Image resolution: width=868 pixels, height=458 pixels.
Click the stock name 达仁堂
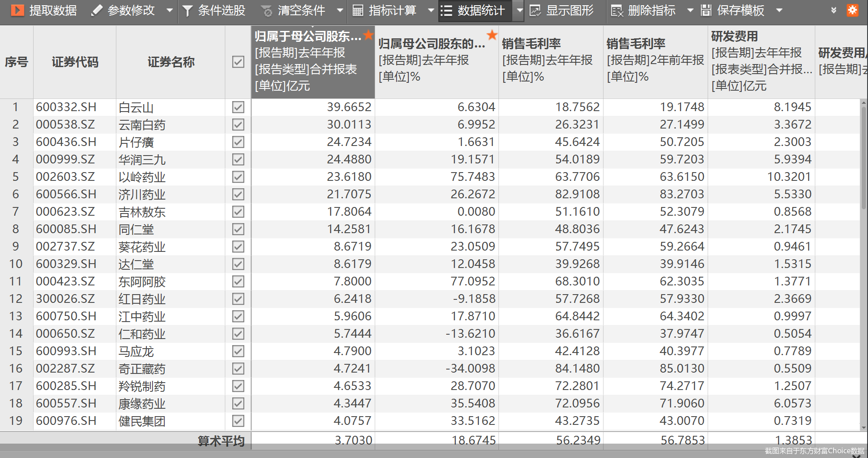click(x=136, y=265)
